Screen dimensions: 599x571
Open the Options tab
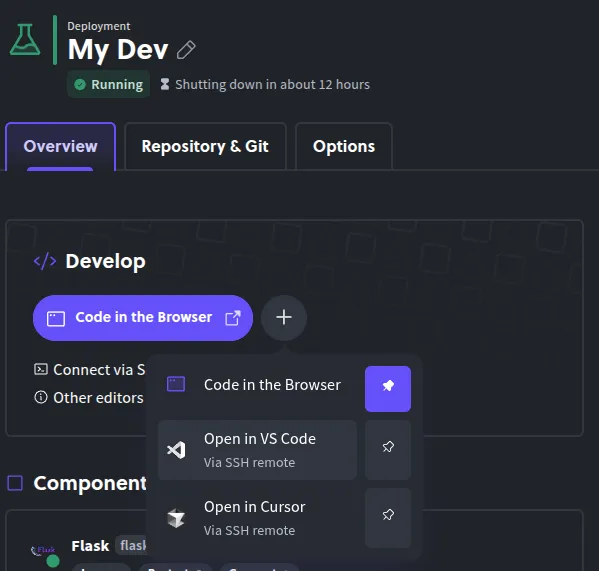[x=344, y=146]
